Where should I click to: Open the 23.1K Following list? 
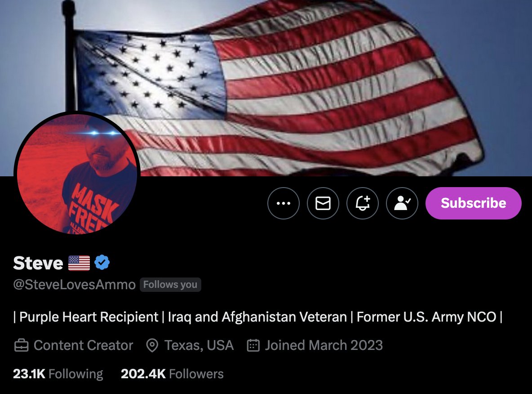coord(58,374)
